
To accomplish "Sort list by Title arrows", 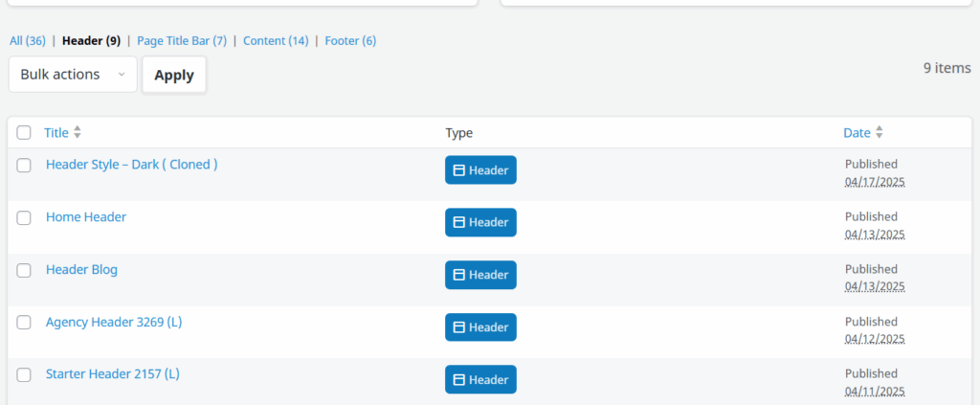I will pos(78,132).
